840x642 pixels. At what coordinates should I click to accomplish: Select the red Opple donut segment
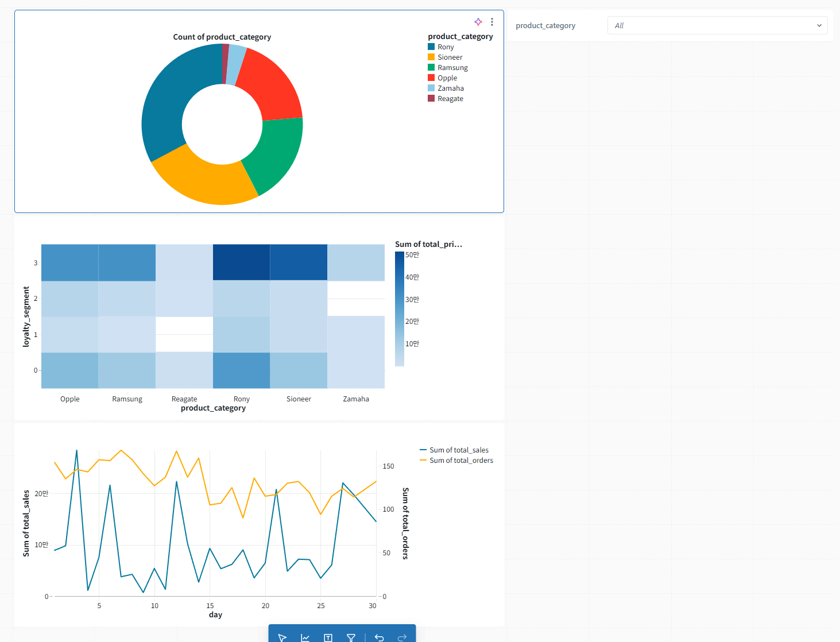coord(271,86)
